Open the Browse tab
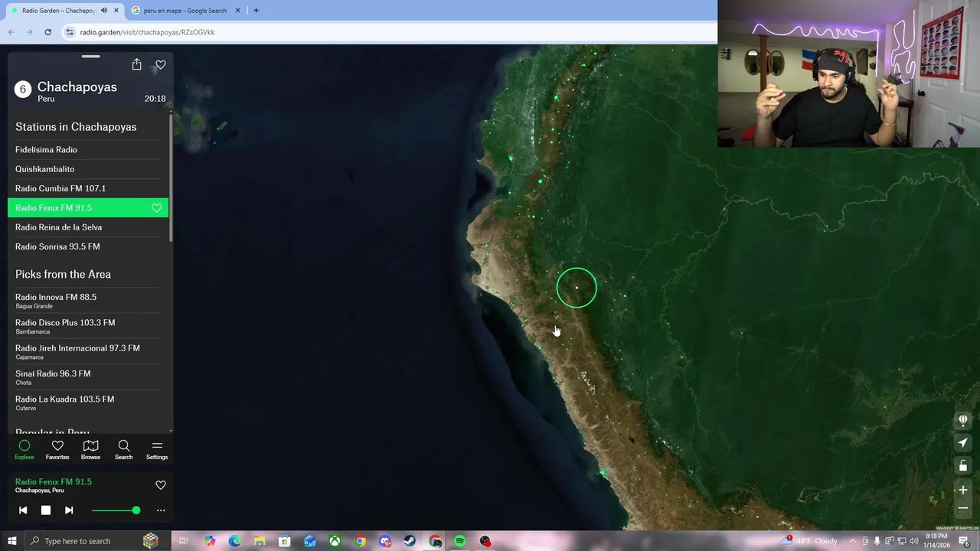The width and height of the screenshot is (980, 551). pyautogui.click(x=90, y=450)
